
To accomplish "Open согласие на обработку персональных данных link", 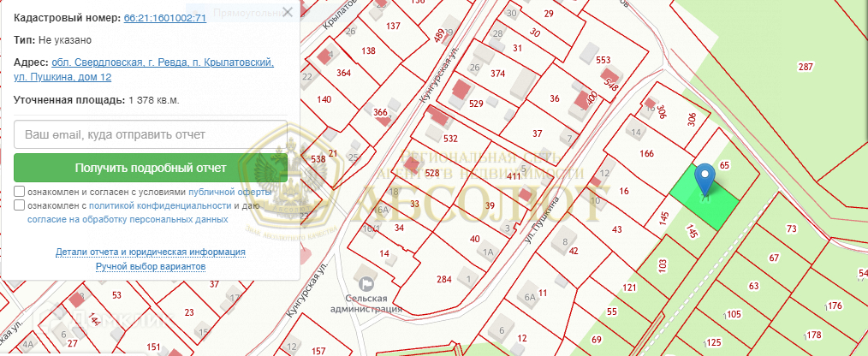I will click(128, 219).
